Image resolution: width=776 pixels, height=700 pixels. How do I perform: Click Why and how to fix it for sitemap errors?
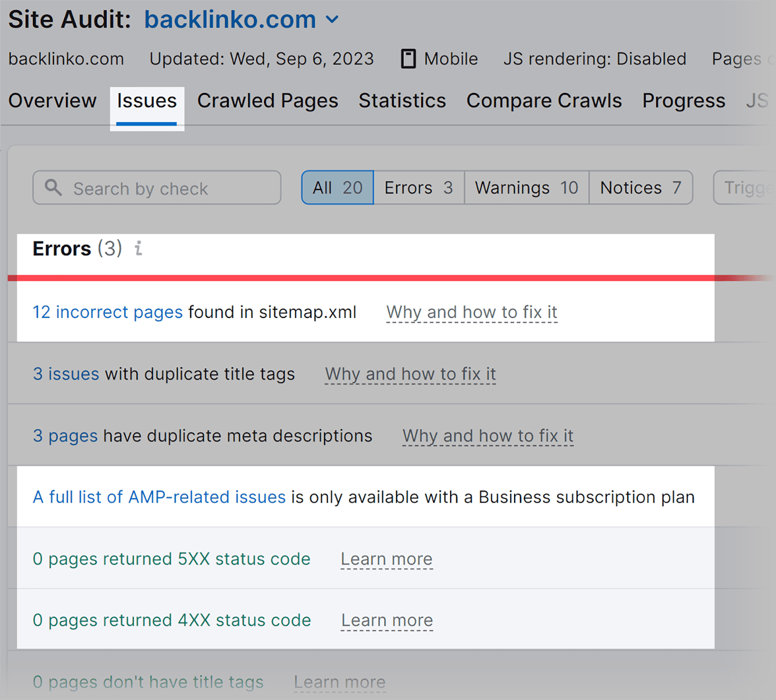[x=471, y=312]
